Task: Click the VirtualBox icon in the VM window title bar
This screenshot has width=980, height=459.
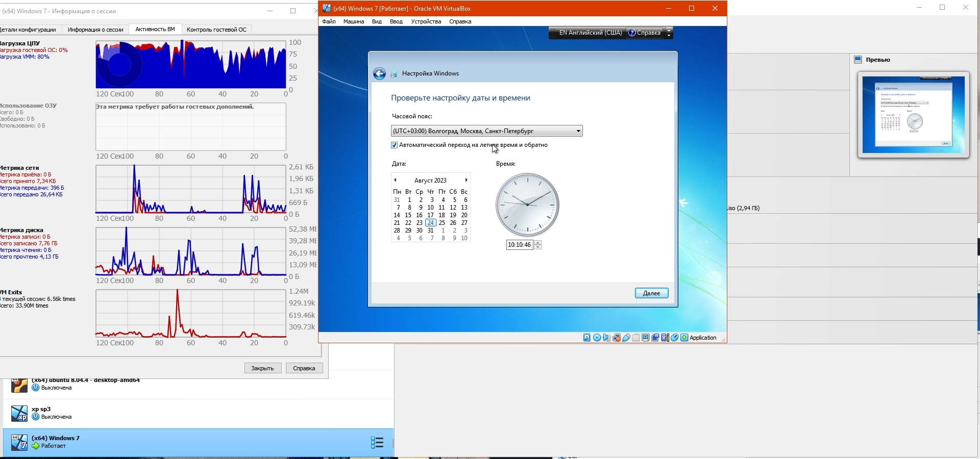Action: (x=327, y=8)
